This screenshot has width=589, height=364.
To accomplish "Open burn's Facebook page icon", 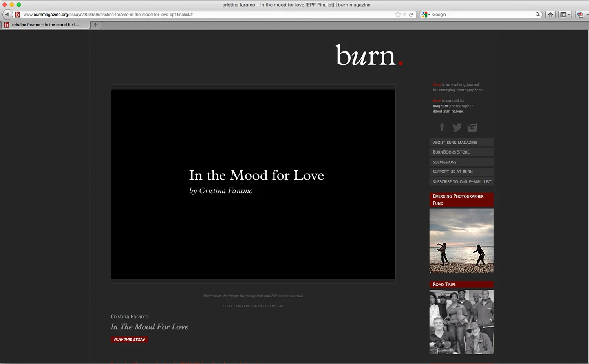I will (x=442, y=127).
